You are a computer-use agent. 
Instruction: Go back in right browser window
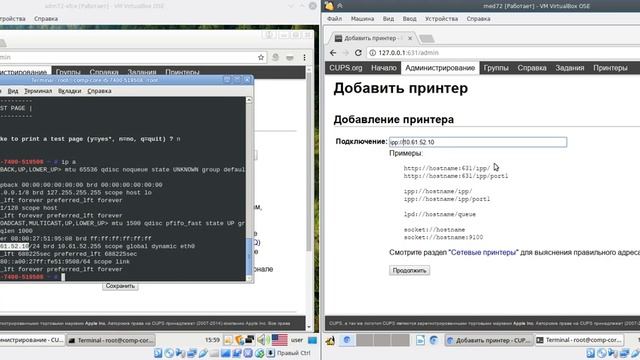(333, 53)
